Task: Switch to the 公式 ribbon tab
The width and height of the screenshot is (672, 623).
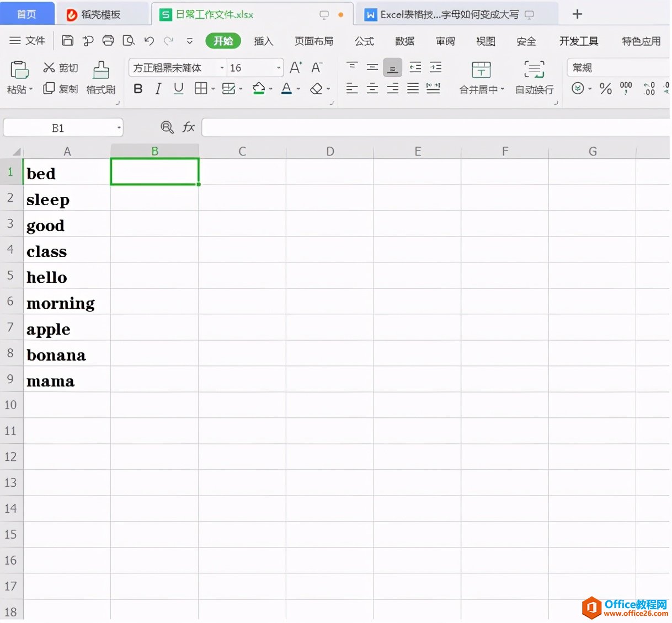Action: pyautogui.click(x=364, y=41)
